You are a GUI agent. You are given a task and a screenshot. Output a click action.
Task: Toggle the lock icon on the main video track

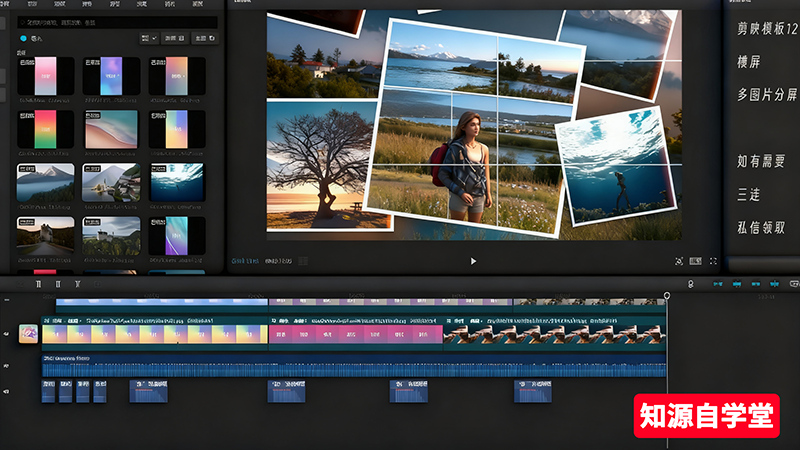(6, 334)
